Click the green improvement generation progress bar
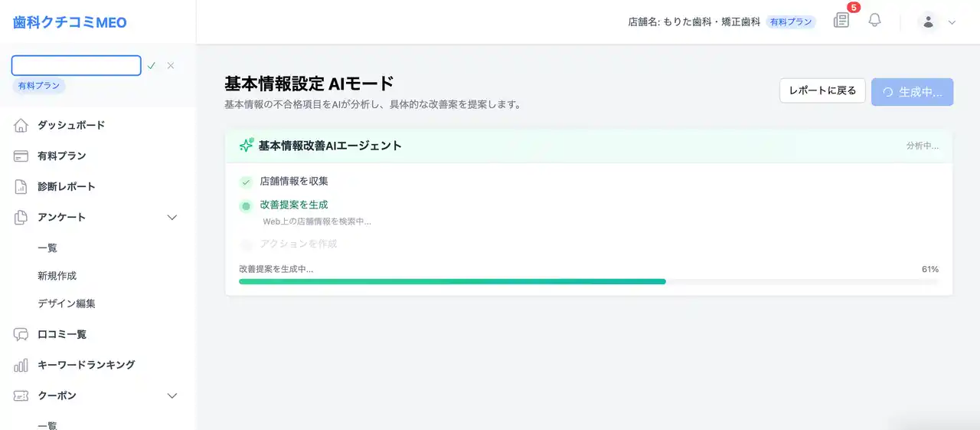Viewport: 980px width, 430px height. [452, 281]
